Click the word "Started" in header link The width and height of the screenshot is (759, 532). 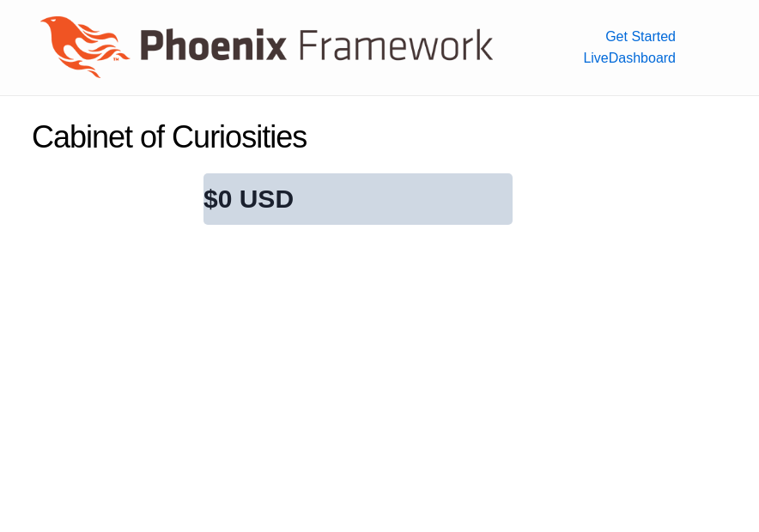pos(653,36)
